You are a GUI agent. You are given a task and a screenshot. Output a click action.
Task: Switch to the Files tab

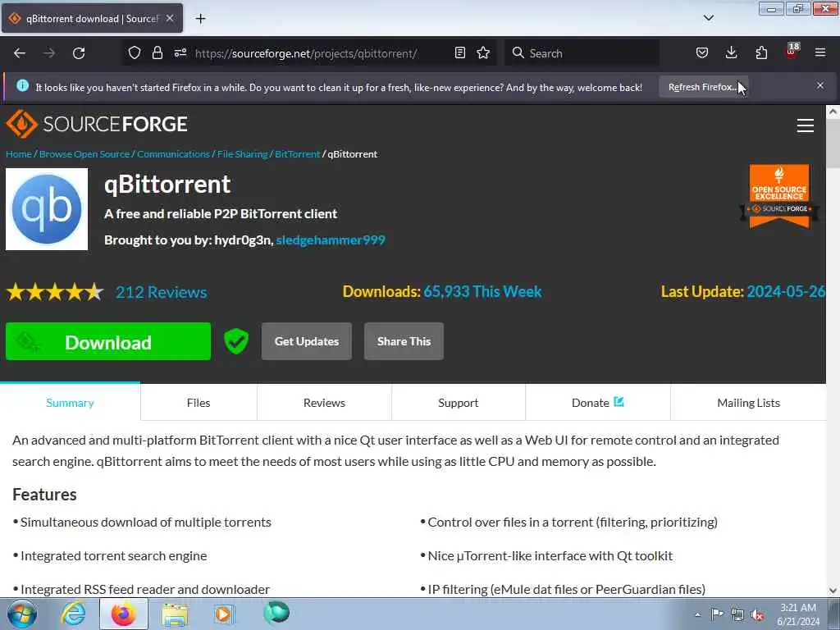(199, 403)
